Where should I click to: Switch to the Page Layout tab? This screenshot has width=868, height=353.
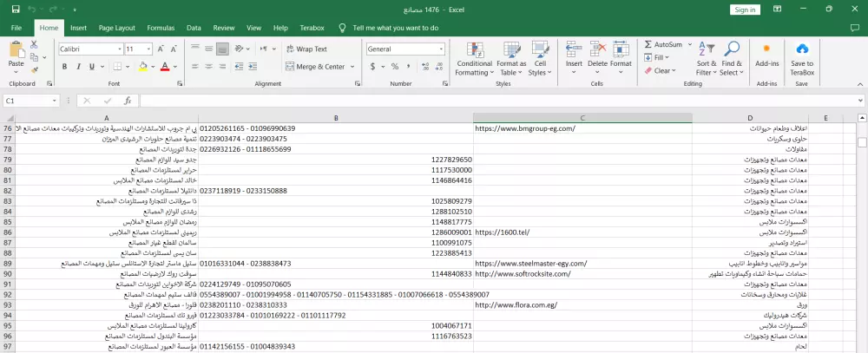pyautogui.click(x=115, y=28)
